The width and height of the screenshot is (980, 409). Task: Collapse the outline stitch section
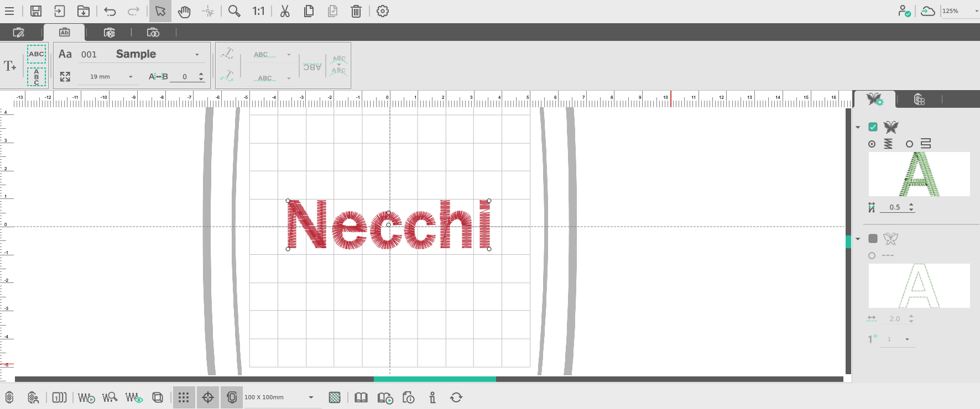tap(858, 239)
